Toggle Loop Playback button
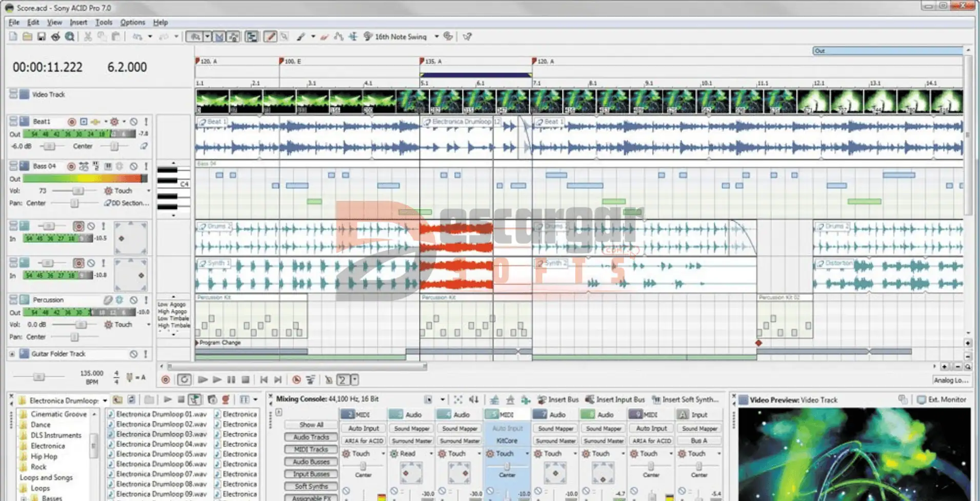Screen dimensions: 980x501 coord(184,380)
